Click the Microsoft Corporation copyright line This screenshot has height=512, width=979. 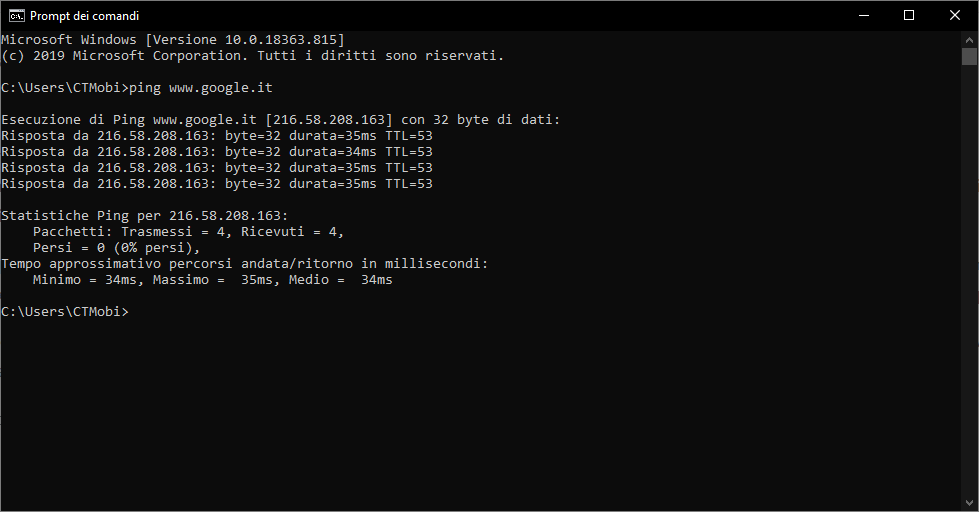[x=252, y=56]
